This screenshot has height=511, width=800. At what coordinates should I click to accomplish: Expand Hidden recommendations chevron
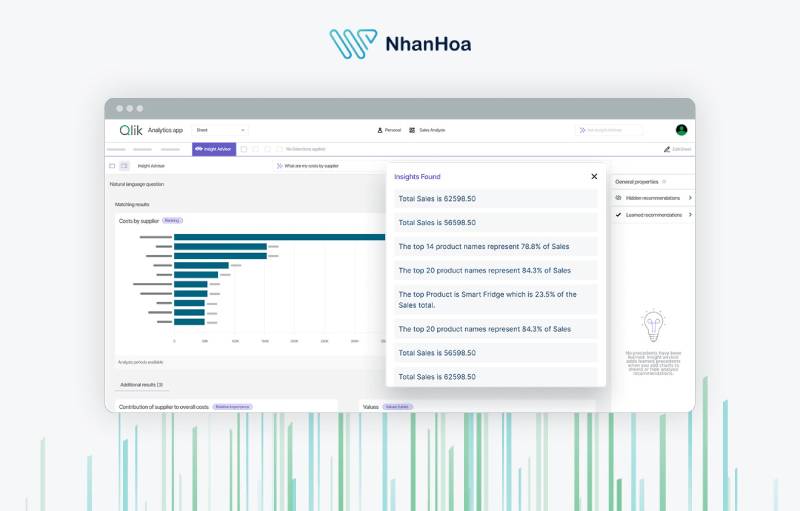pos(690,198)
